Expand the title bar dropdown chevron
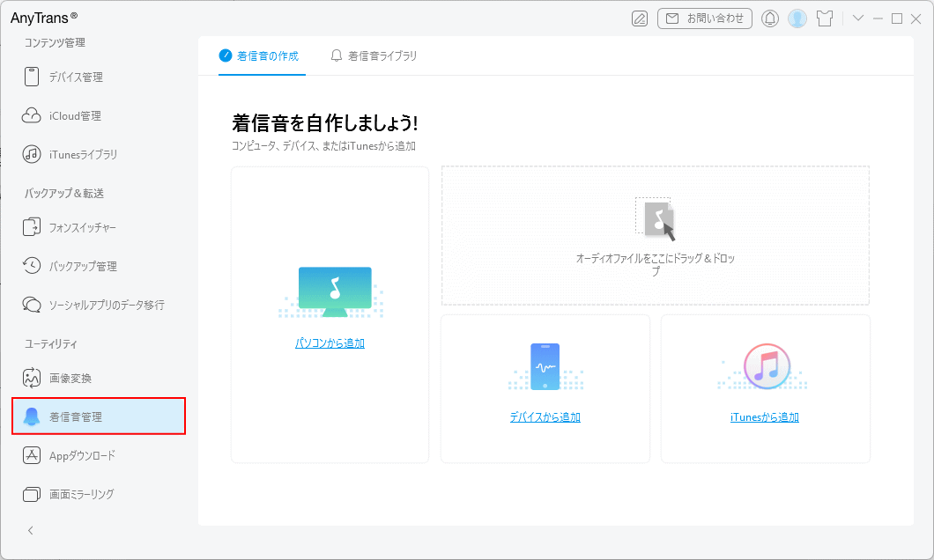 point(857,18)
